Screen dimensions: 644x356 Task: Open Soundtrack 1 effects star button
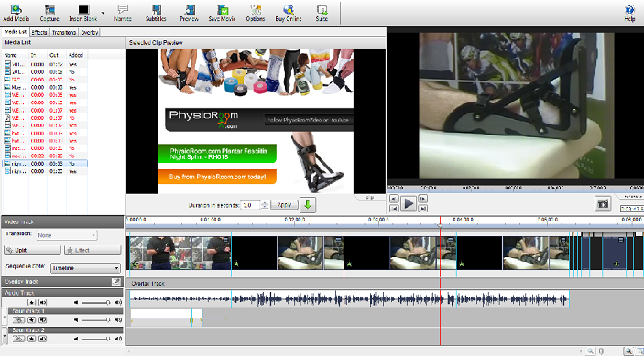(x=32, y=320)
